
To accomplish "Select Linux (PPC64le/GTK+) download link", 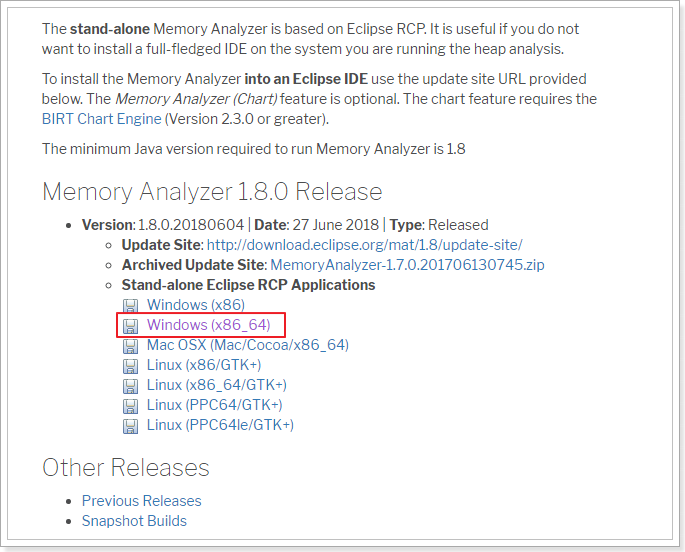I will [x=220, y=425].
